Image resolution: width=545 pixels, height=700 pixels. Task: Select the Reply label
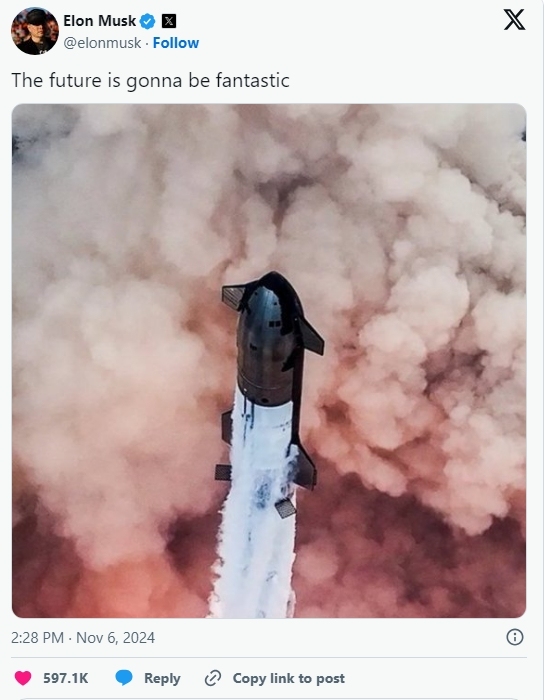click(x=162, y=678)
